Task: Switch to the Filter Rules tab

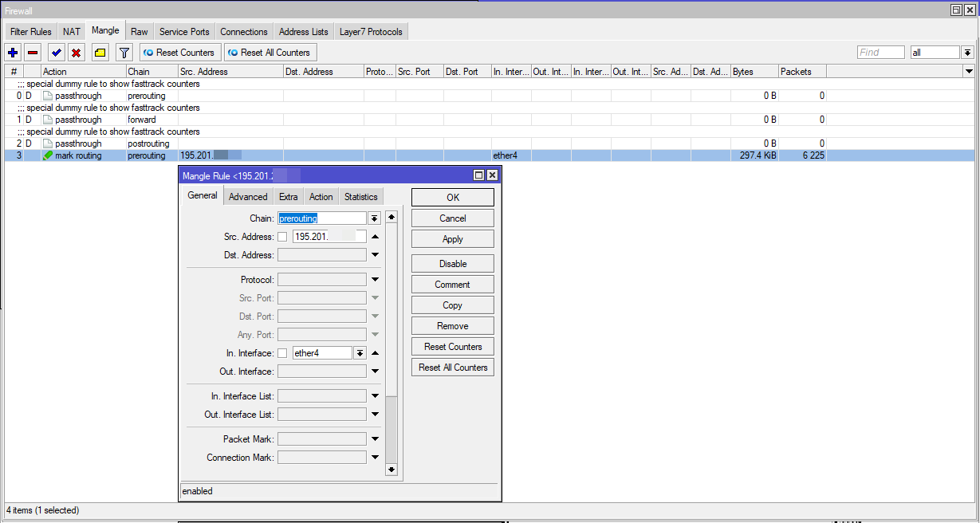Action: 31,32
